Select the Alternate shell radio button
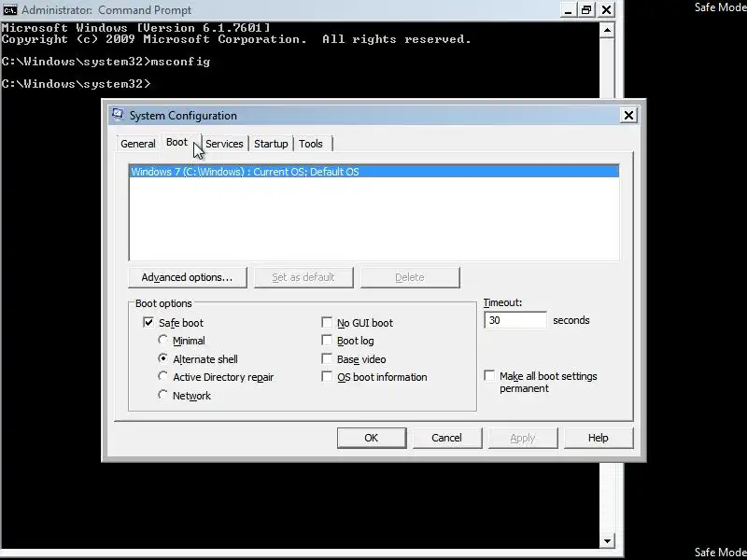The height and width of the screenshot is (560, 747). 162,358
